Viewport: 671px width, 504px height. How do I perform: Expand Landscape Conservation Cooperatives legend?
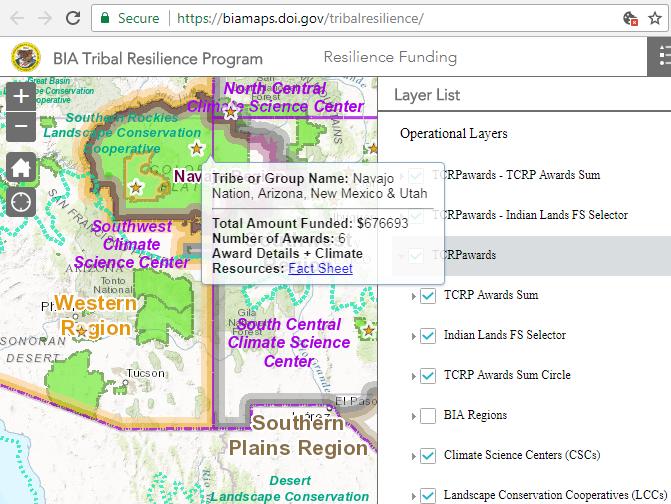point(413,496)
